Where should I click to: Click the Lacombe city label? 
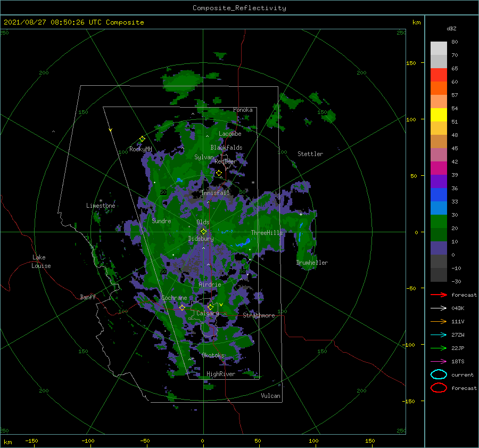(230, 134)
